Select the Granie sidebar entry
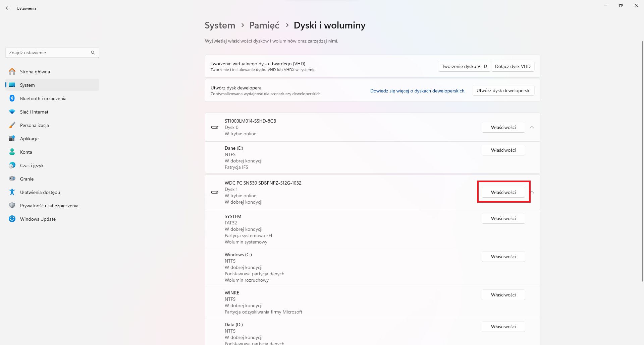The height and width of the screenshot is (345, 644). 26,179
